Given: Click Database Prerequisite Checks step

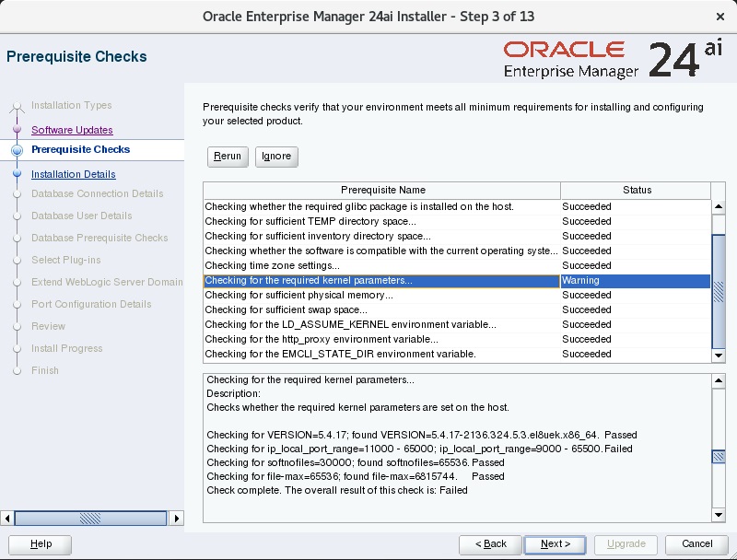Looking at the screenshot, I should [99, 238].
